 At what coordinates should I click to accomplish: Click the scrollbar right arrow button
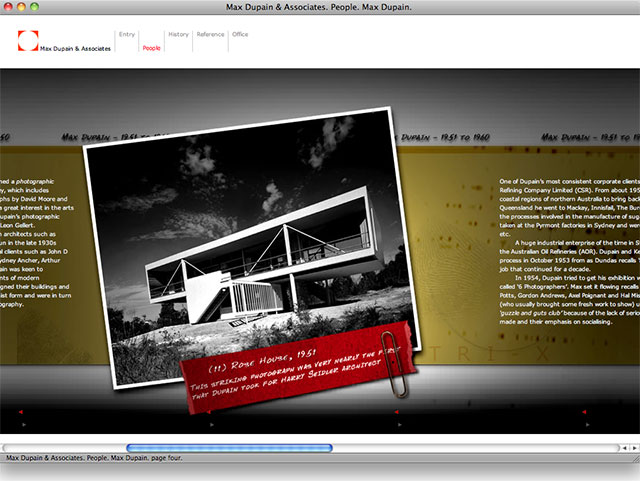point(634,448)
